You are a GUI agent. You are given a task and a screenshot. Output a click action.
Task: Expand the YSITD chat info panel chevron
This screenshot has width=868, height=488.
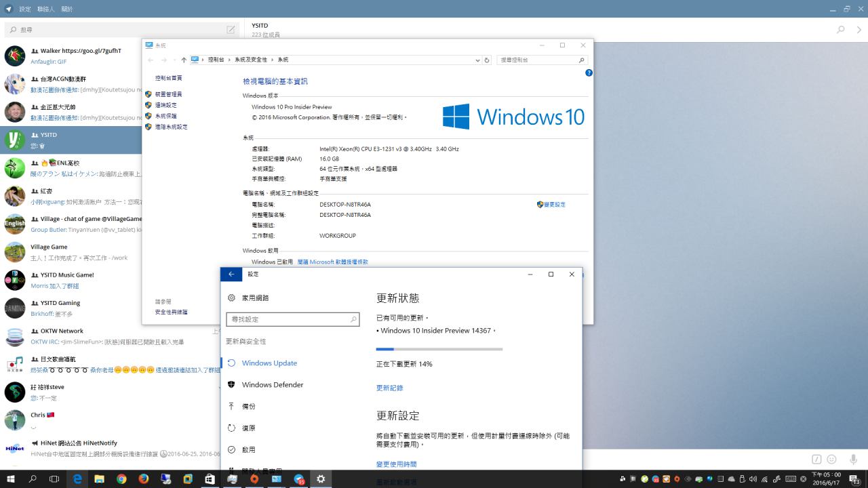[859, 30]
